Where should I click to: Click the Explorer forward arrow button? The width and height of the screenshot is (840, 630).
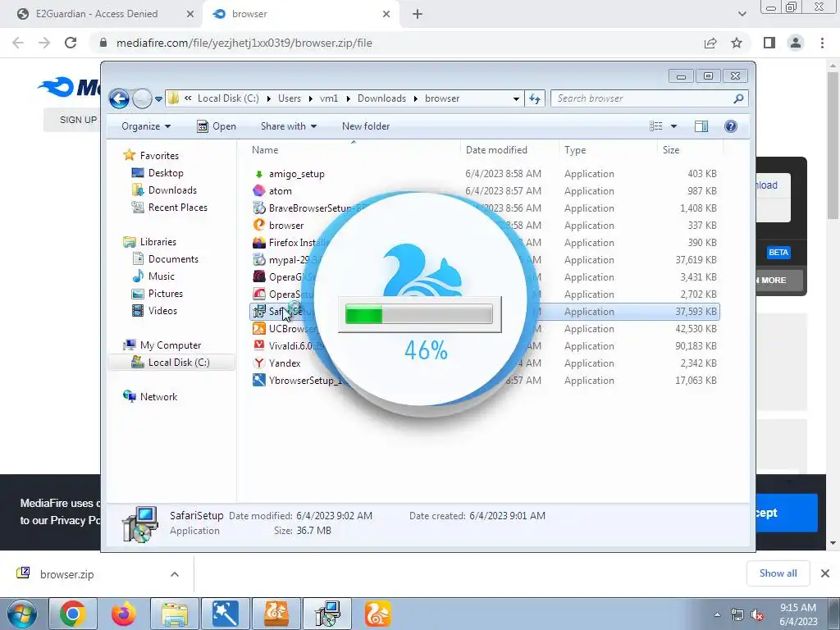142,98
